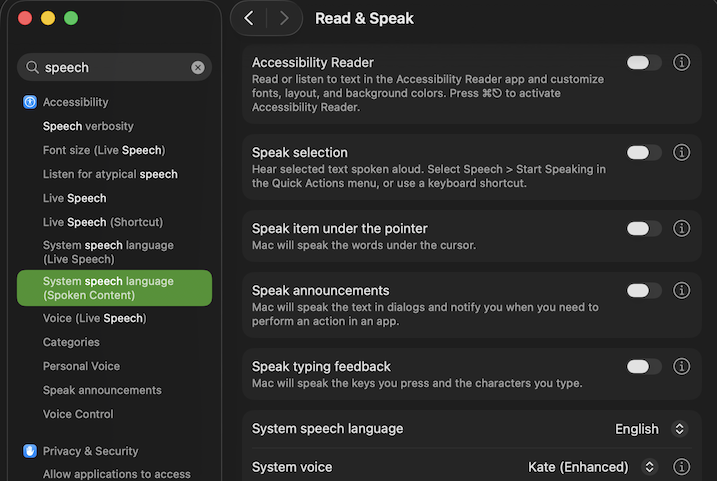717x481 pixels.
Task: Choose a different System voice from popup
Action: click(592, 467)
